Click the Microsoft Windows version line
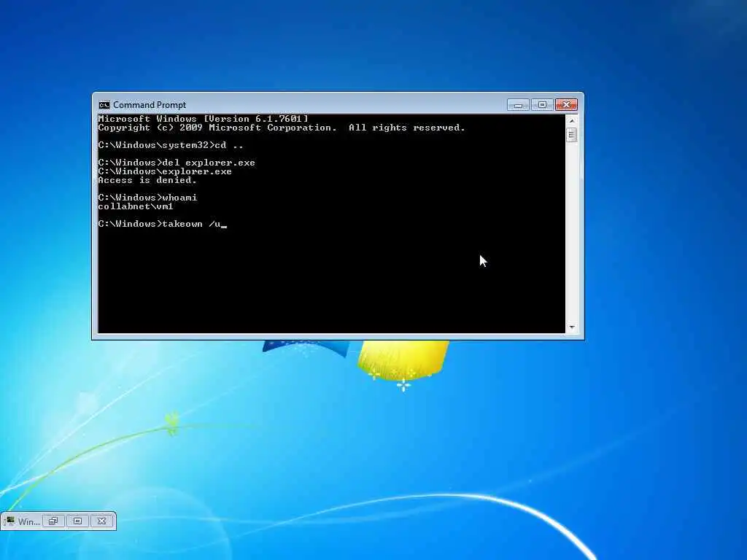 point(204,119)
